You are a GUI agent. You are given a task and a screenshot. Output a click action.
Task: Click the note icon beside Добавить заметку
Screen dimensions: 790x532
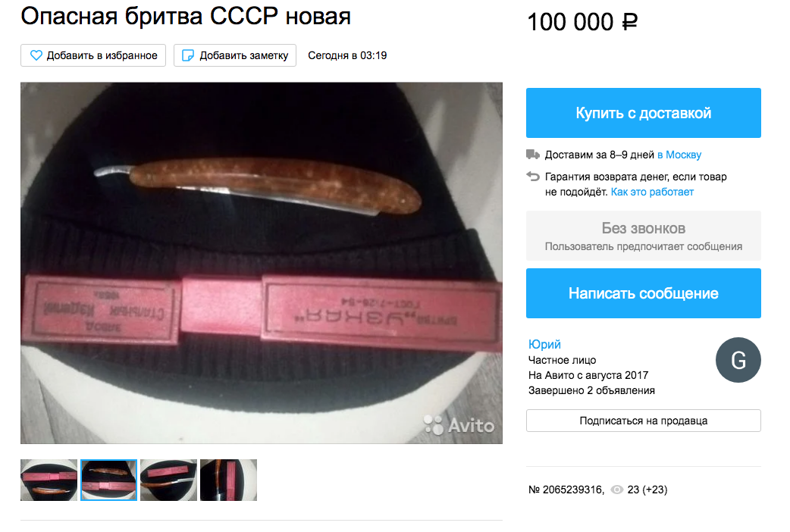[188, 55]
